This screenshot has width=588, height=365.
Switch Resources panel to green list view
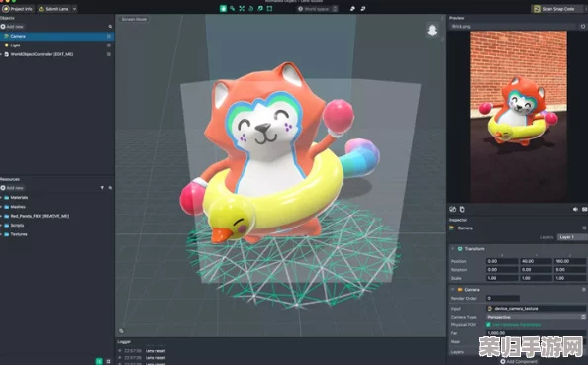[99, 361]
